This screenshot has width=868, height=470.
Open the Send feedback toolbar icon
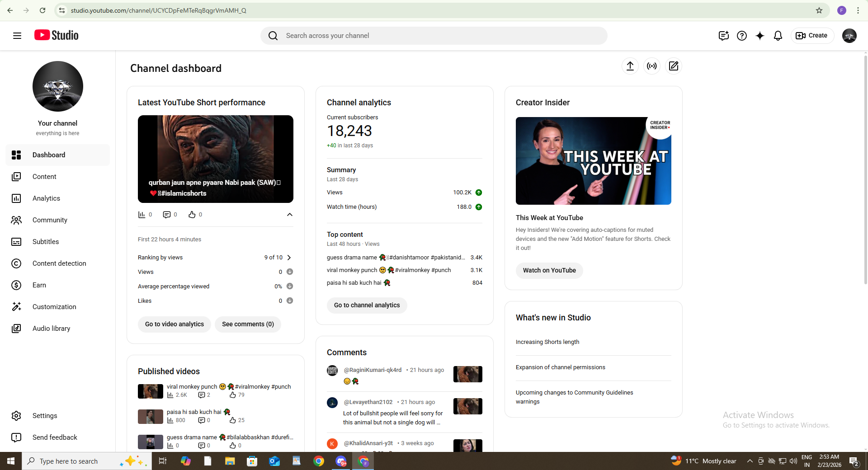723,36
